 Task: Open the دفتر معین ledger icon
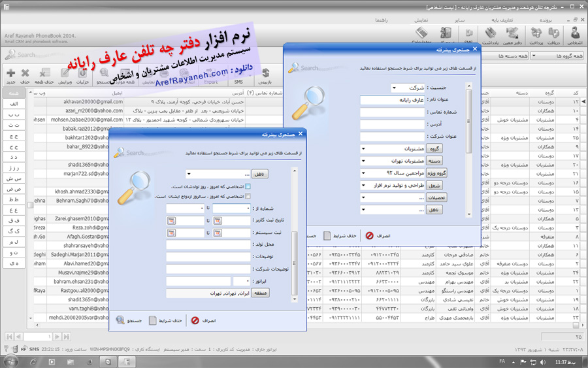pyautogui.click(x=512, y=36)
